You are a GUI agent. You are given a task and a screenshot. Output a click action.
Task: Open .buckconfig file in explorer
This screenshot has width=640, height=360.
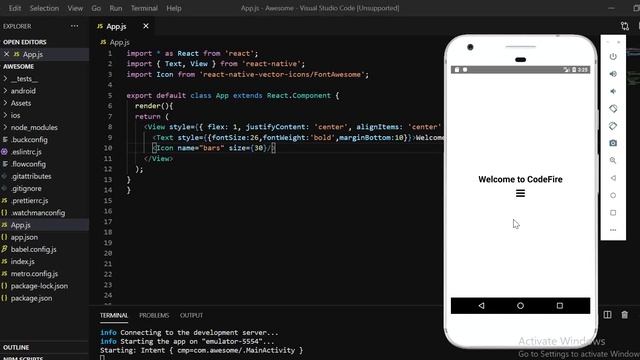coord(29,140)
